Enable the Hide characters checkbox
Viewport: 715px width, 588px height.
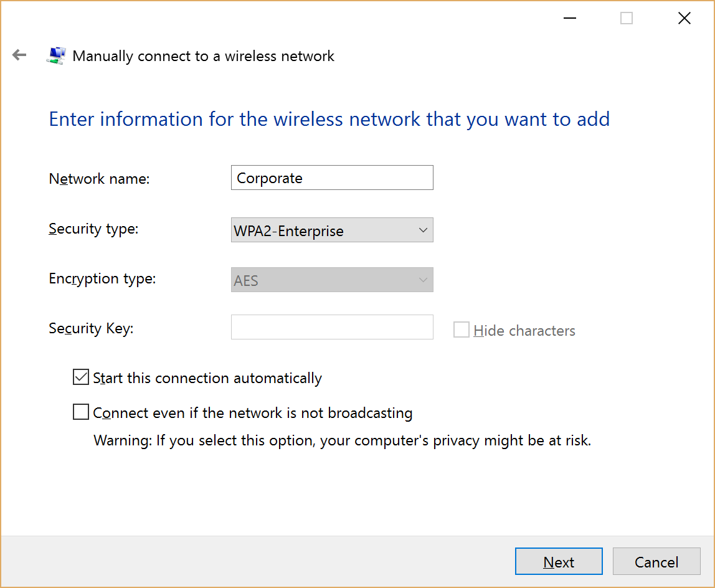(461, 330)
